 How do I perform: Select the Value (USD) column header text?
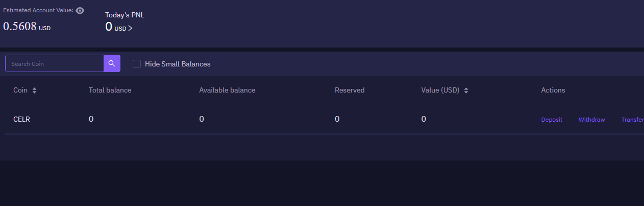click(x=440, y=90)
